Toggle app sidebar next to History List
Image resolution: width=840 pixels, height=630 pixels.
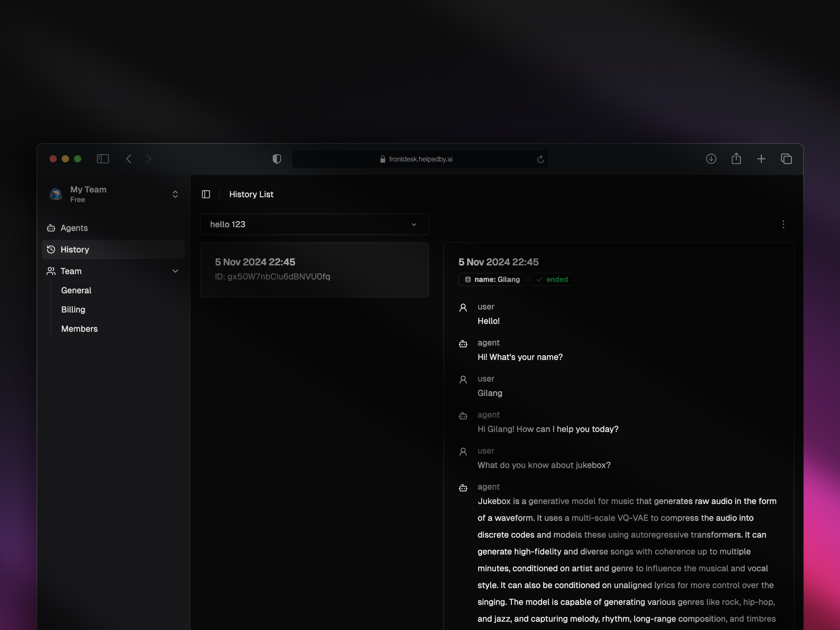[206, 194]
